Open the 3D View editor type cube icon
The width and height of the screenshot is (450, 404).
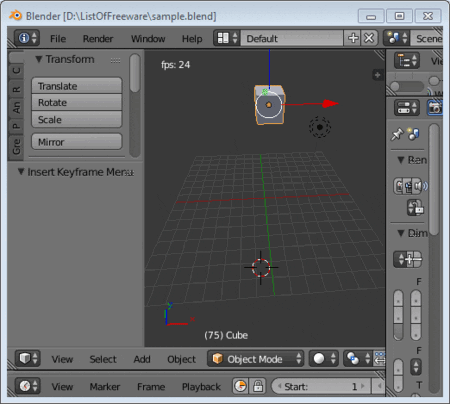[x=28, y=359]
